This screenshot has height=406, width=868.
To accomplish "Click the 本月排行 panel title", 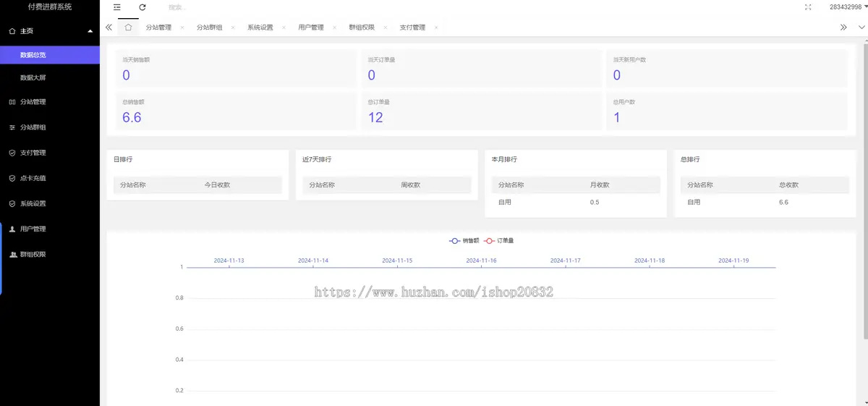I will pyautogui.click(x=504, y=159).
